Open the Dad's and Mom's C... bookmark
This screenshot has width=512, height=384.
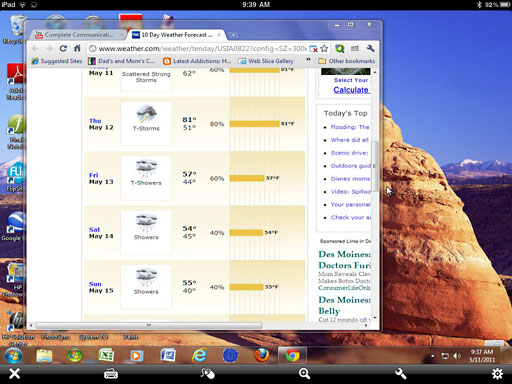click(122, 61)
